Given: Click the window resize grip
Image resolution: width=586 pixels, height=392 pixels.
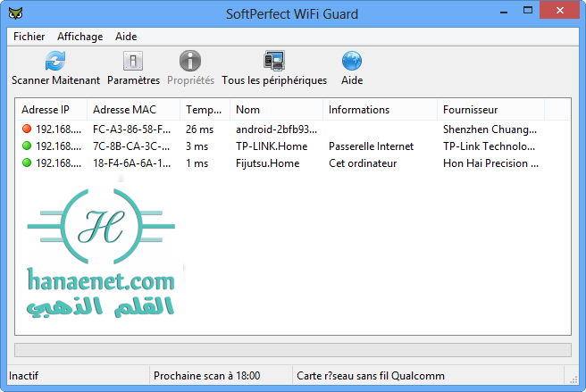Looking at the screenshot, I should (573, 379).
